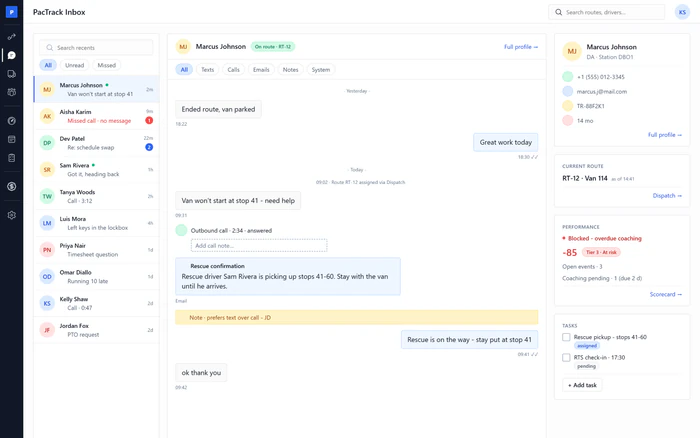The image size is (700, 438).
Task: Select the All tab in conversation view
Action: 184,70
